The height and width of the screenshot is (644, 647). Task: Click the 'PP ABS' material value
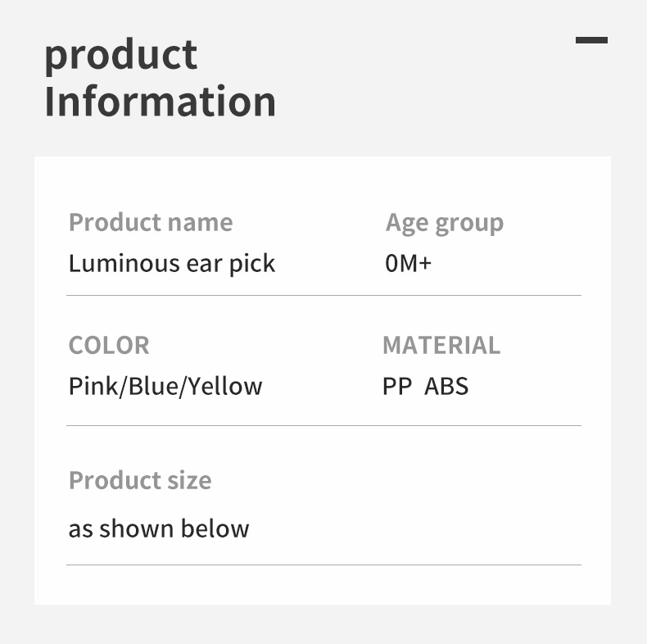[425, 386]
